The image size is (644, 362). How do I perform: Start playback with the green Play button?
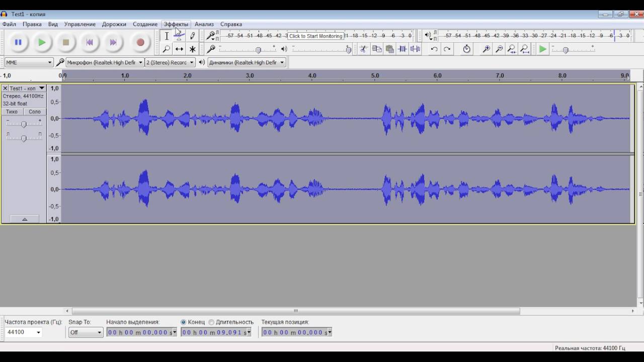pos(42,43)
